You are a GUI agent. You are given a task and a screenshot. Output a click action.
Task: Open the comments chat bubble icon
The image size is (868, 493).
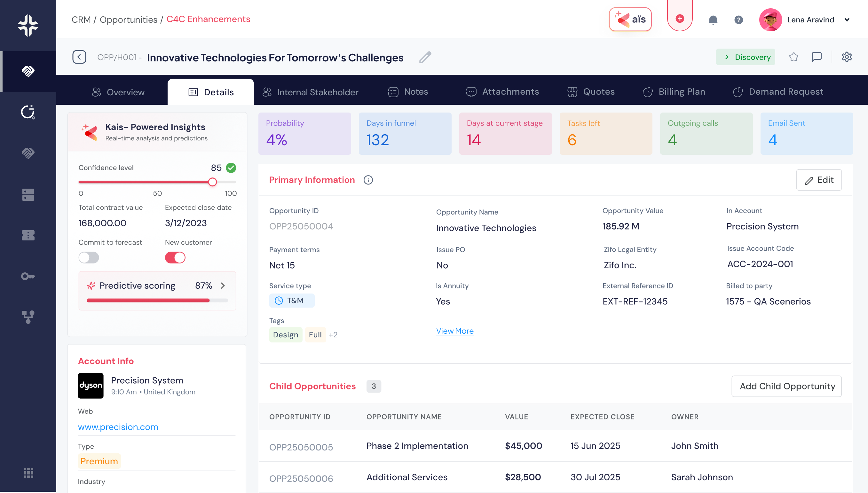coord(817,57)
